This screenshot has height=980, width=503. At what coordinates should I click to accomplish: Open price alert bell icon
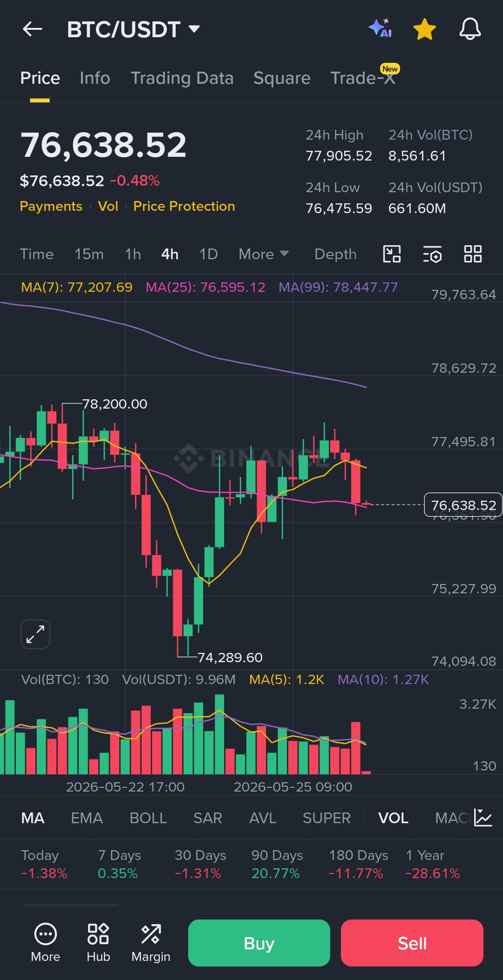470,29
